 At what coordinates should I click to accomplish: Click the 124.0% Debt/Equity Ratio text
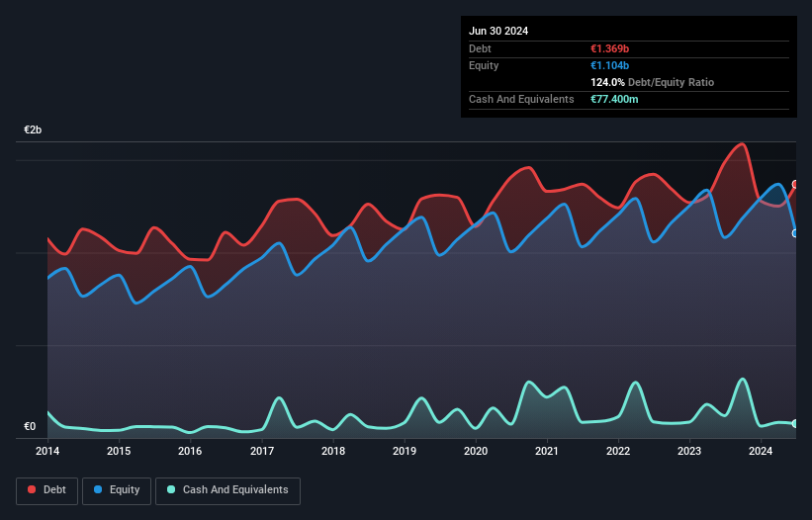(x=652, y=82)
